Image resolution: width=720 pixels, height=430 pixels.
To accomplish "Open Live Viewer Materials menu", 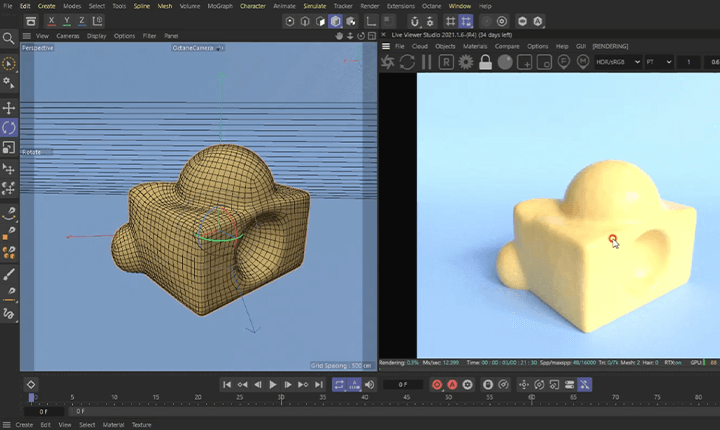I will pos(475,46).
